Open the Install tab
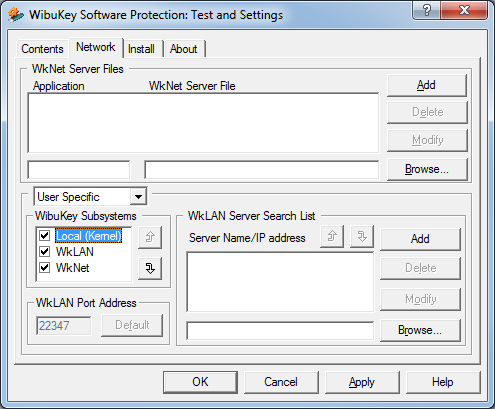The width and height of the screenshot is (495, 409). (141, 49)
